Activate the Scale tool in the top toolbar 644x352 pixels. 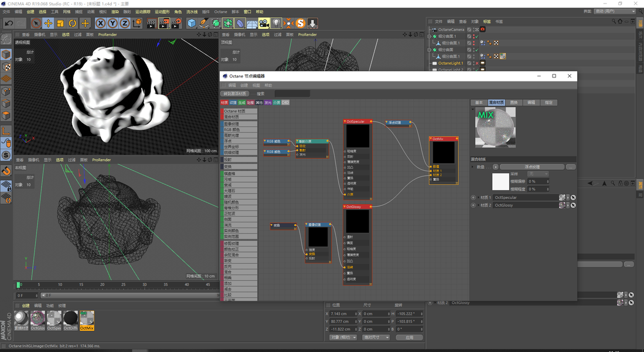(60, 23)
